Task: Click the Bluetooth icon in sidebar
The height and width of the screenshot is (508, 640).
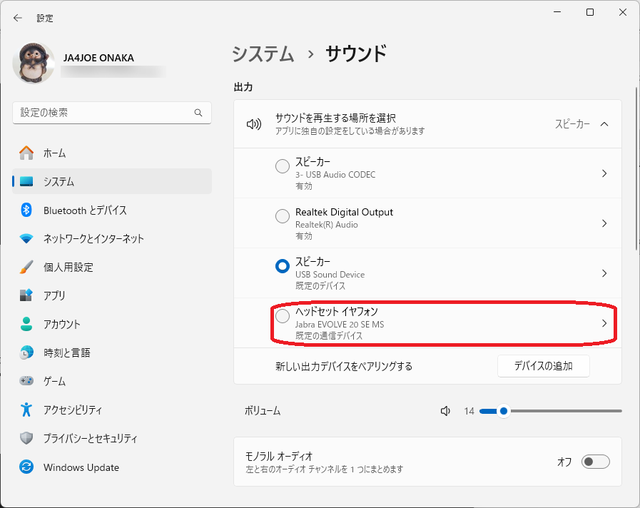Action: (x=27, y=210)
